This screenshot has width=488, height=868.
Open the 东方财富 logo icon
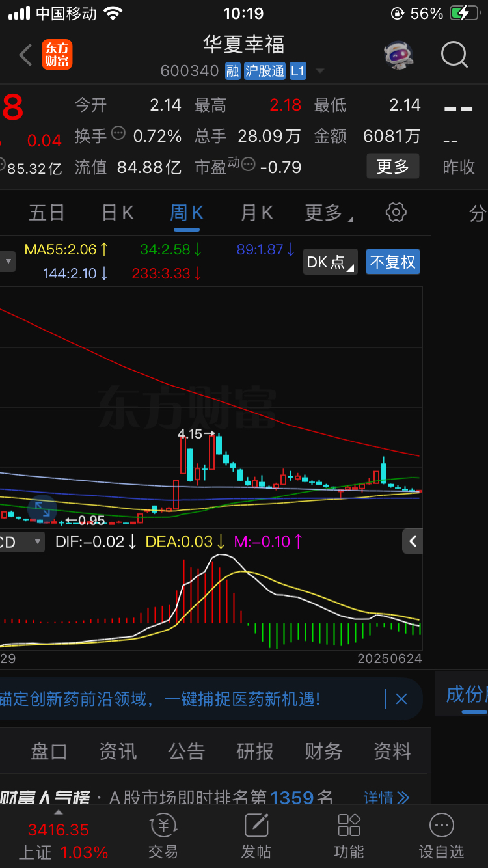(x=57, y=55)
